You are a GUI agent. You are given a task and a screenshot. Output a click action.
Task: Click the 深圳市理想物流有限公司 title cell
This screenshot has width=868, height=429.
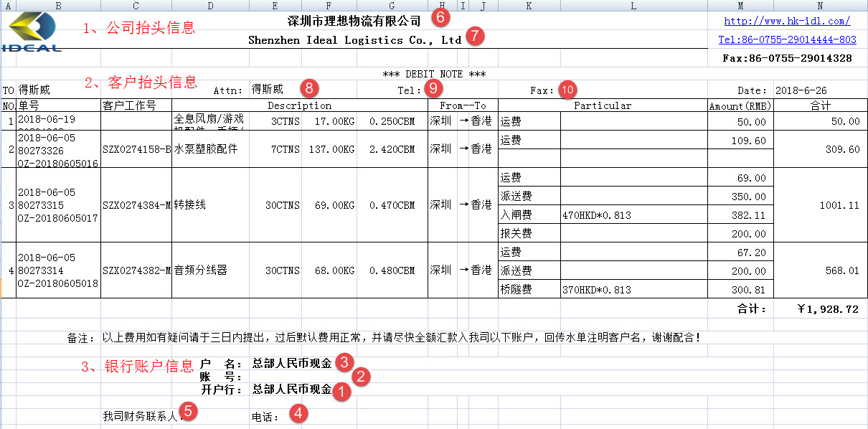coord(354,21)
